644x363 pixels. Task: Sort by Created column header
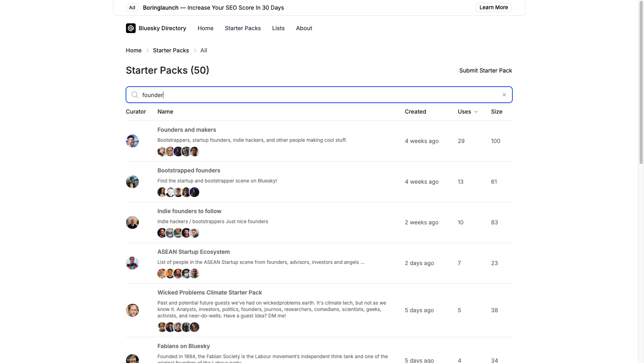415,112
